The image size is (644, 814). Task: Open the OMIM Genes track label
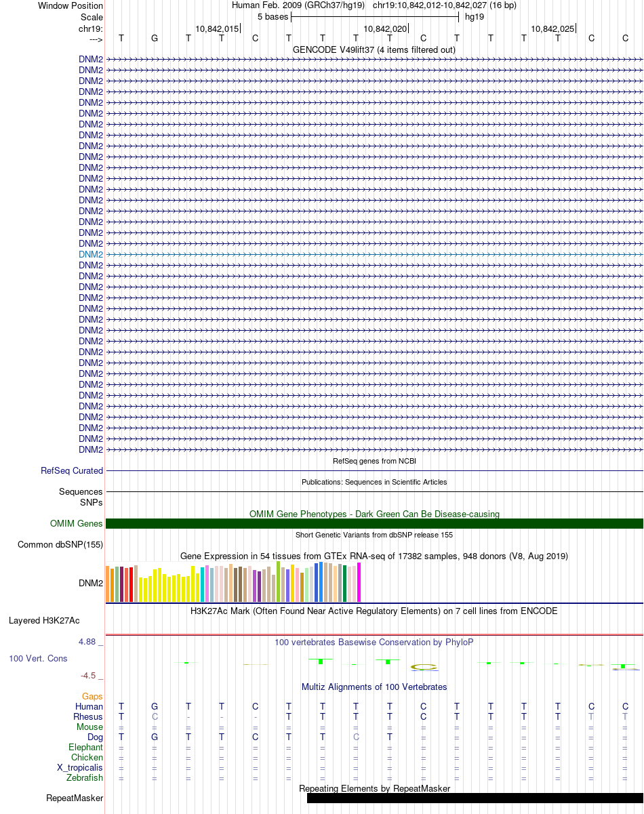[x=77, y=523]
